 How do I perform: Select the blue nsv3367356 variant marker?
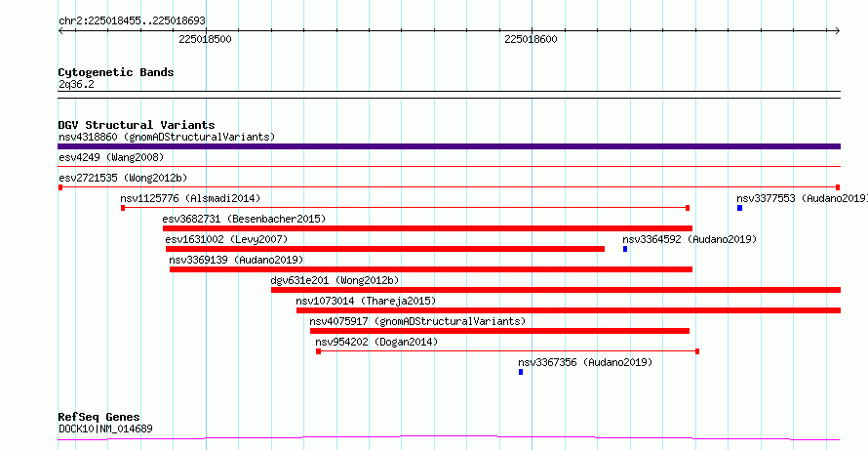point(521,372)
